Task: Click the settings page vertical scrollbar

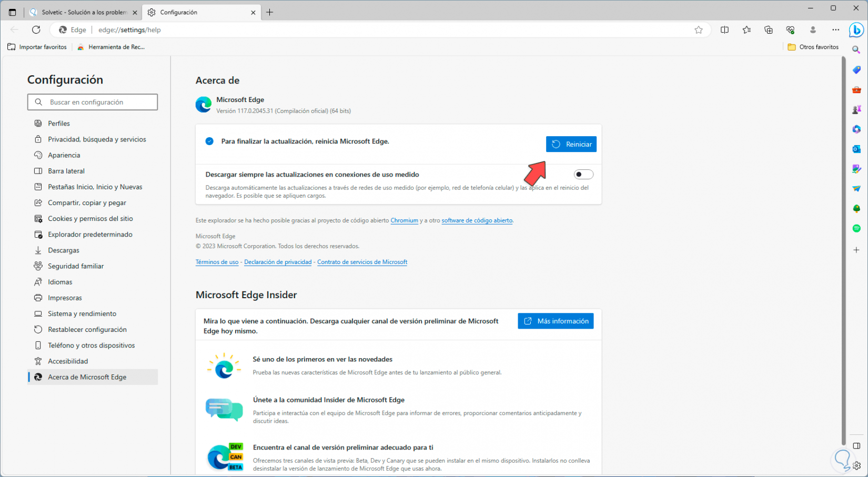Action: point(844,250)
